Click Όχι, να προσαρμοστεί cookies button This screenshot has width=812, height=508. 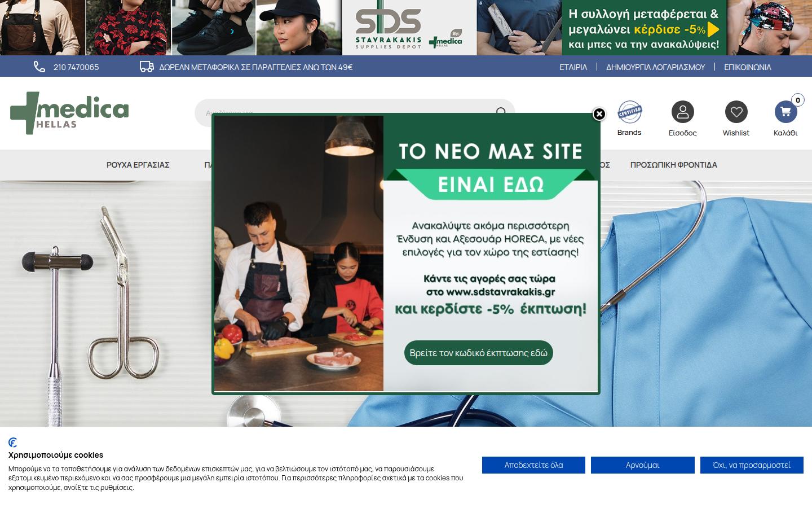pyautogui.click(x=752, y=465)
